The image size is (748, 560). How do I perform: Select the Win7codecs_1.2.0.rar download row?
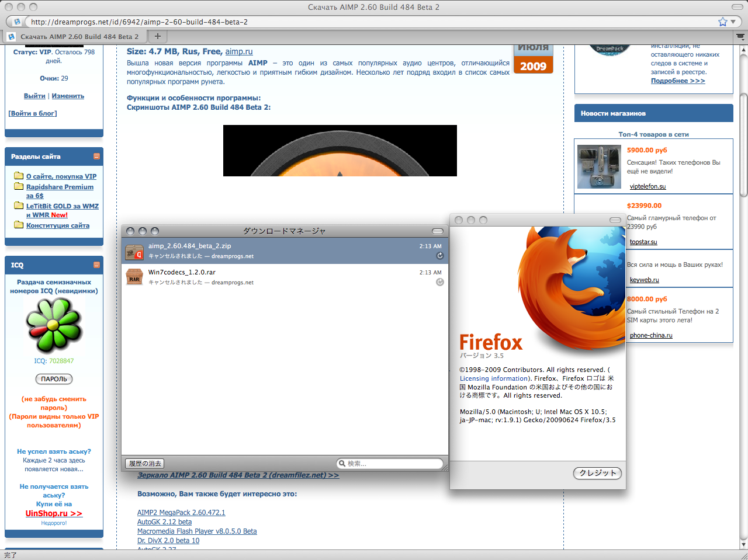point(285,277)
